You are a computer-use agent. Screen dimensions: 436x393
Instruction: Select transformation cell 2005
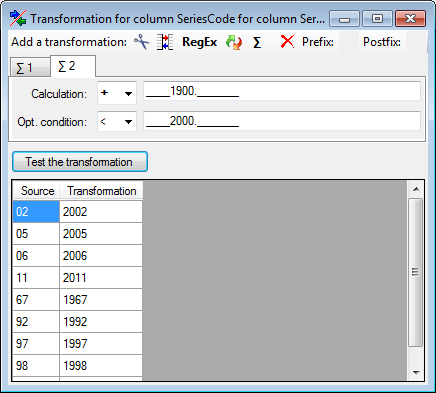(101, 234)
